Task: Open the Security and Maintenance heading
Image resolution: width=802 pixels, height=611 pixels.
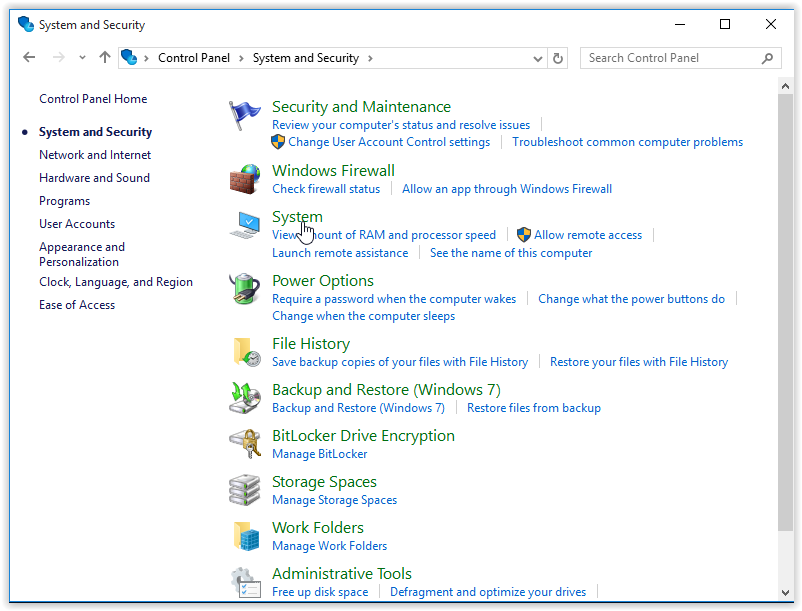Action: (x=362, y=107)
